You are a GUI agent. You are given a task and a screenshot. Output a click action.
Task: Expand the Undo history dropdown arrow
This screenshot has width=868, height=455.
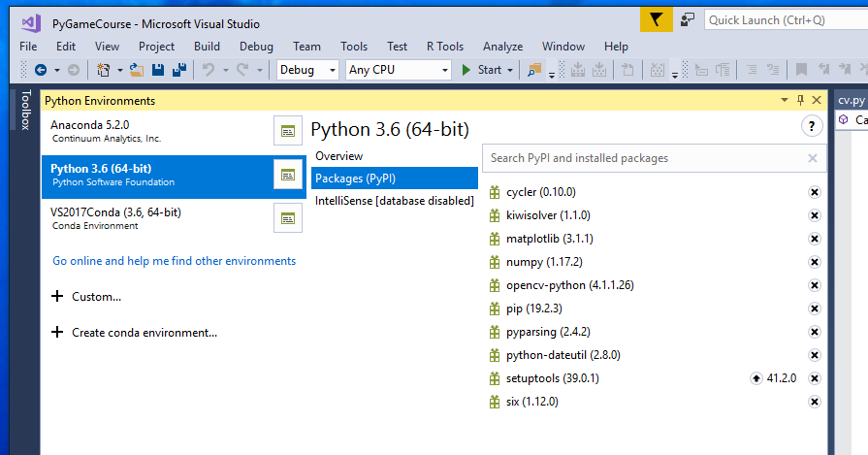pyautogui.click(x=225, y=70)
